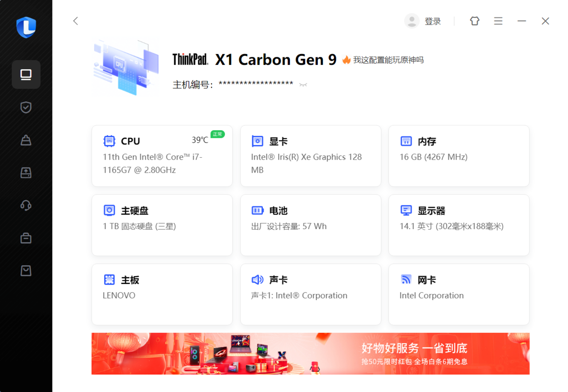Open the 内存 memory card

click(x=459, y=156)
